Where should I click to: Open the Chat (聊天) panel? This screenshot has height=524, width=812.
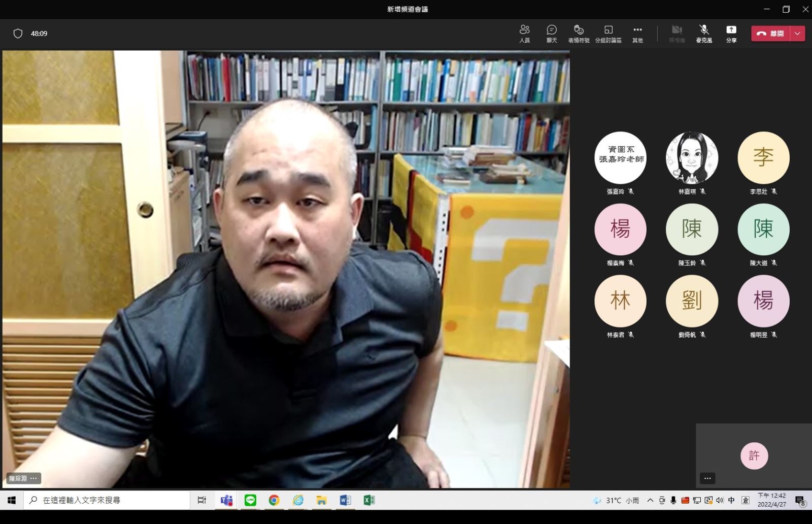552,34
